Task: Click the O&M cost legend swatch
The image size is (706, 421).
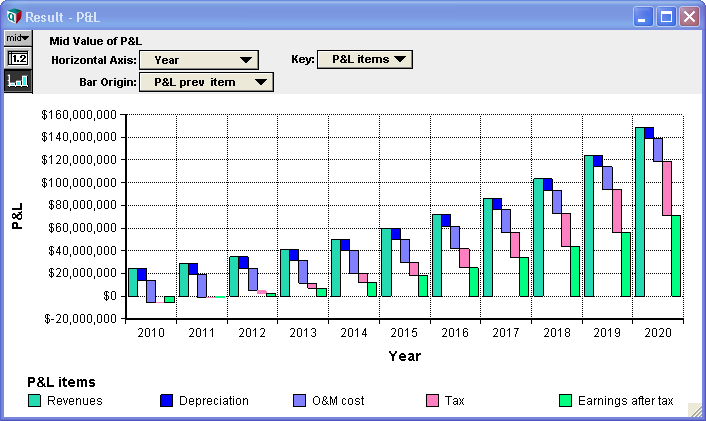Action: tap(299, 400)
